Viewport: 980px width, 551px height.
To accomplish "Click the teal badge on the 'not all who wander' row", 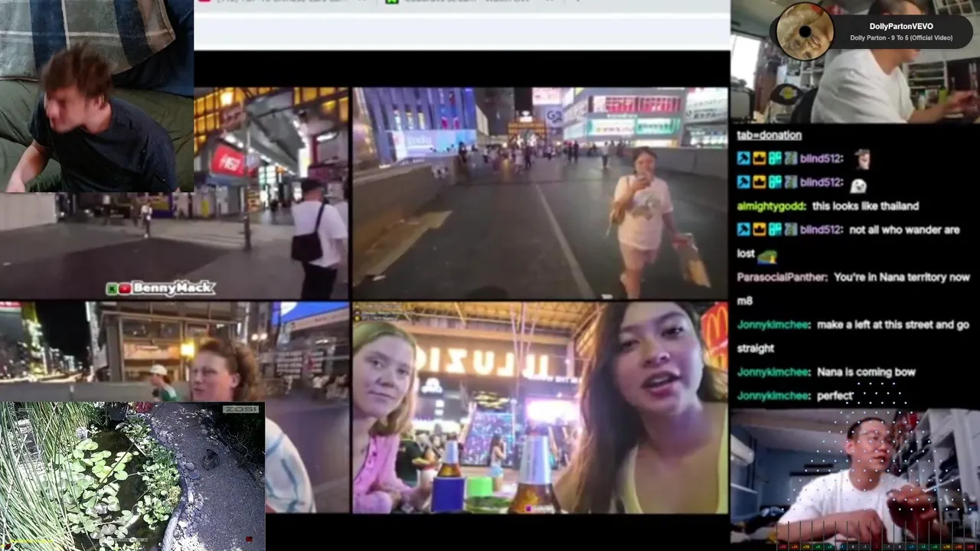I will [775, 230].
